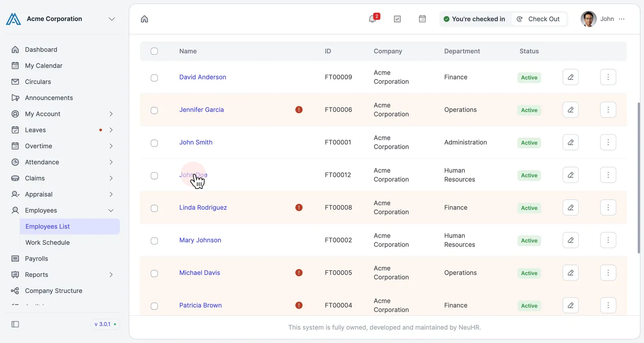Open Mary Johnson's employee profile link
Image resolution: width=644 pixels, height=343 pixels.
click(x=200, y=240)
